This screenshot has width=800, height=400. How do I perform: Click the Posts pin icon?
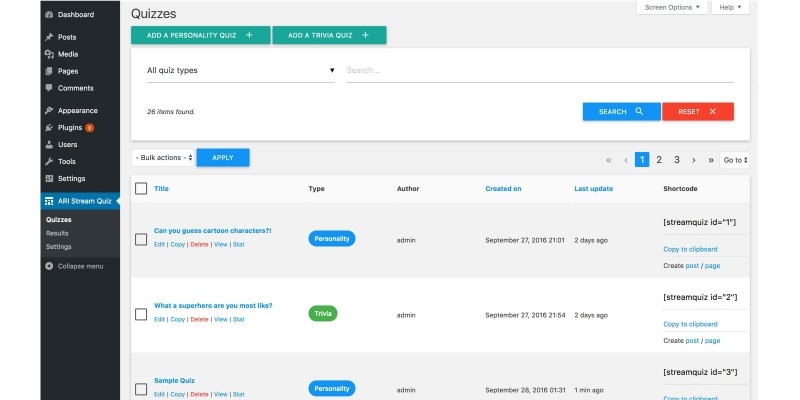[49, 37]
